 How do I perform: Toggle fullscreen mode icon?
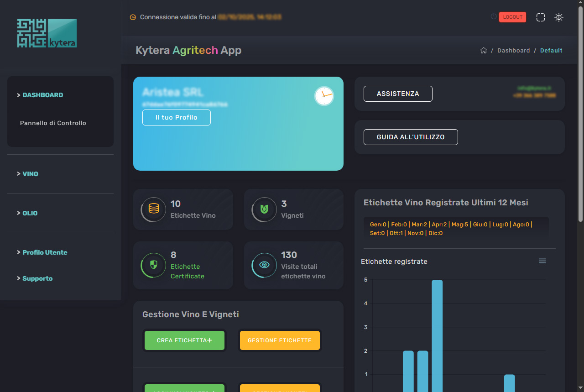(x=541, y=17)
